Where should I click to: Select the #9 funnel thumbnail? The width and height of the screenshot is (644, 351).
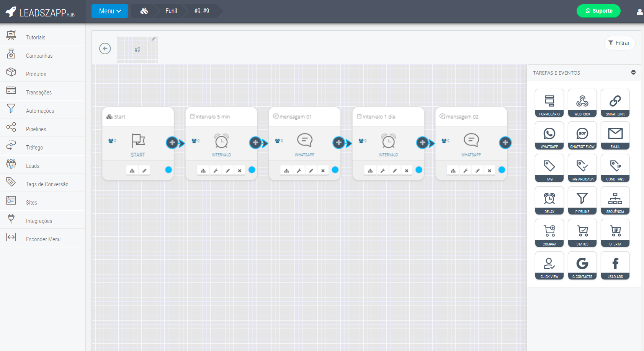tap(137, 49)
